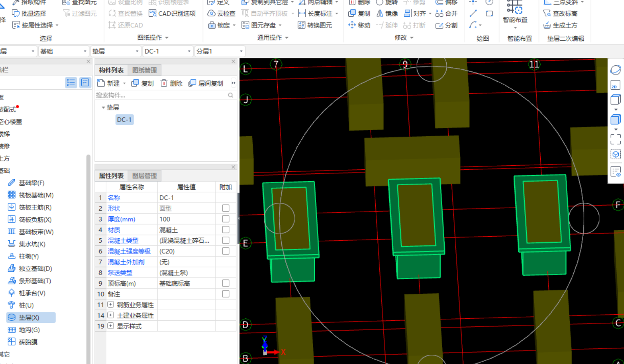624x364 pixels.
Task: Click the 层间复制 button
Action: (x=206, y=83)
